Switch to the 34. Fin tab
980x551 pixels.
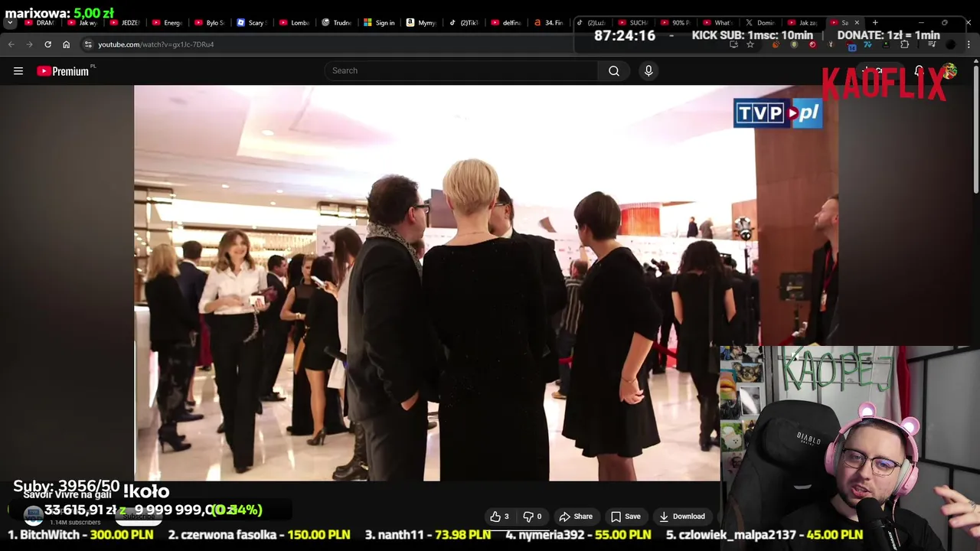point(548,23)
